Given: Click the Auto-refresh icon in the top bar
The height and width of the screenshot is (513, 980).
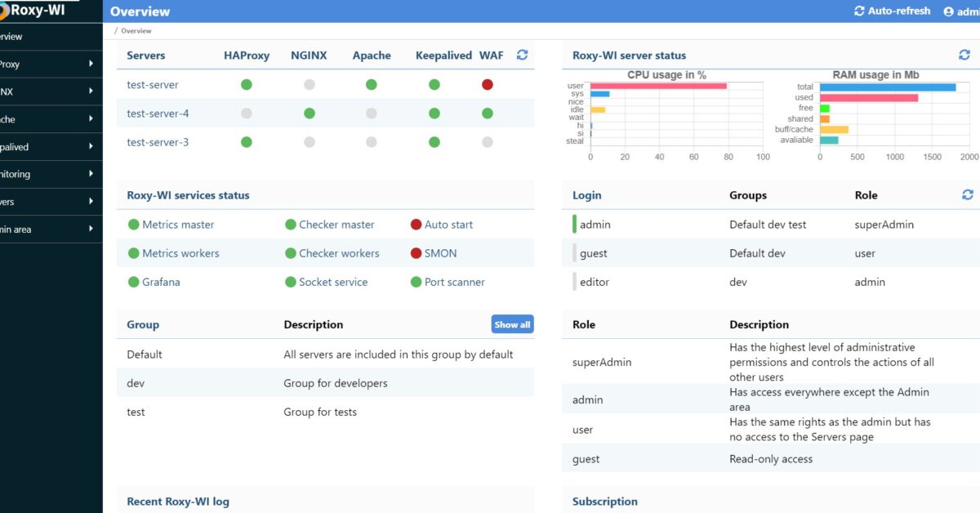Looking at the screenshot, I should [860, 11].
